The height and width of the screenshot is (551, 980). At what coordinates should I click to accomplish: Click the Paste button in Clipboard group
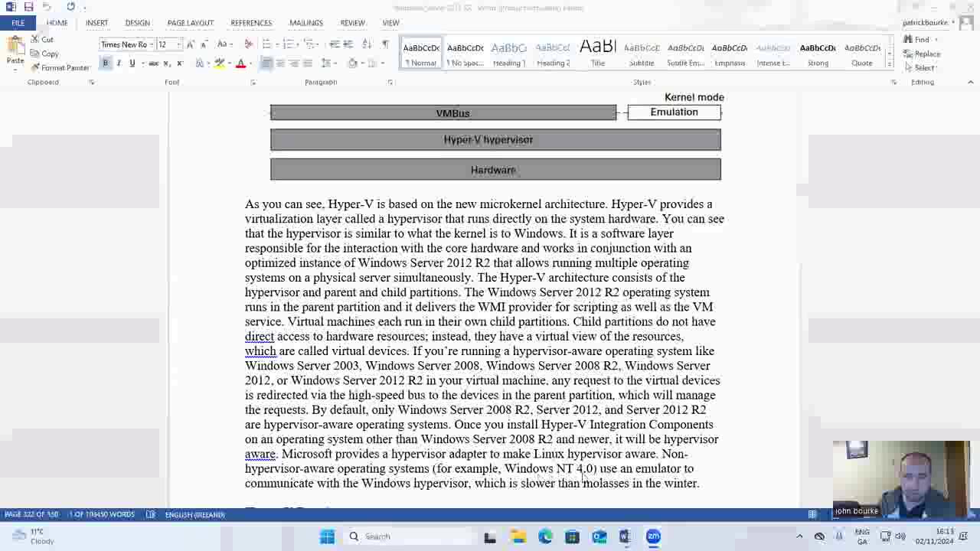(15, 51)
